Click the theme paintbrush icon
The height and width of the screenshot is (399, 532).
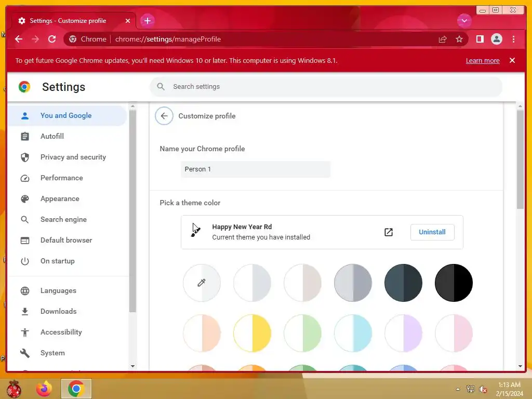tap(195, 232)
